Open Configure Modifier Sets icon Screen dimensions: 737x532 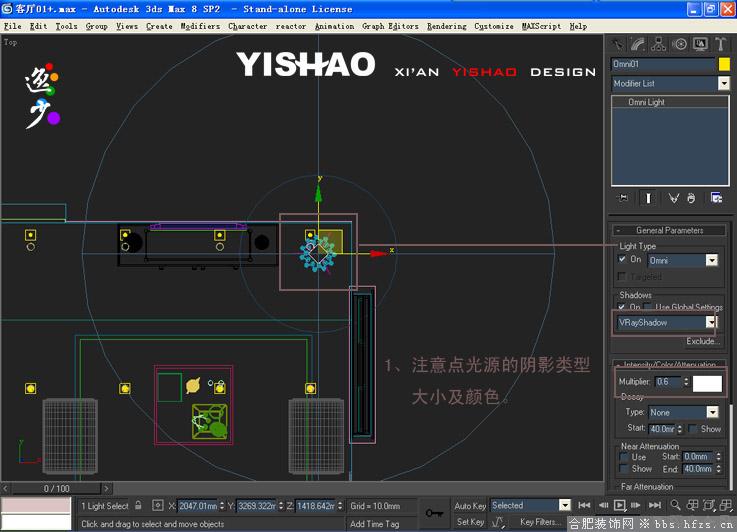click(716, 198)
